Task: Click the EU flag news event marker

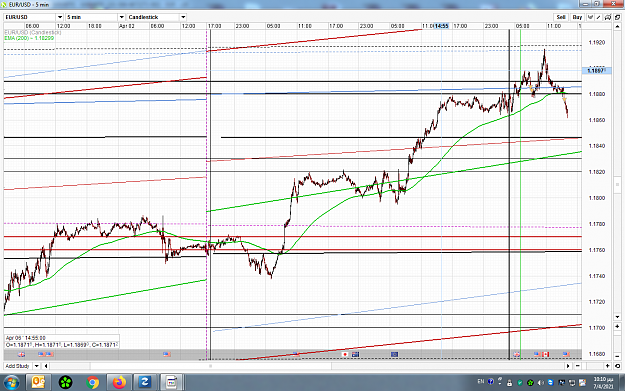Action: point(395,354)
